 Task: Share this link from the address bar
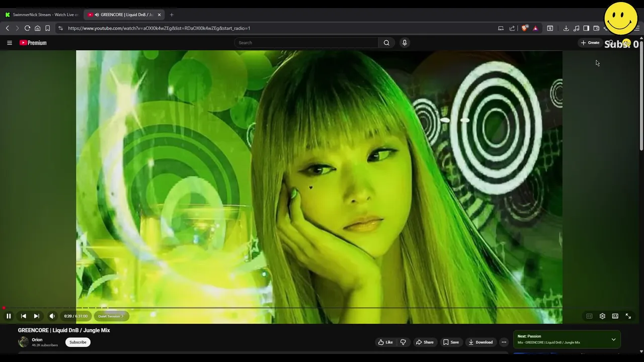512,28
